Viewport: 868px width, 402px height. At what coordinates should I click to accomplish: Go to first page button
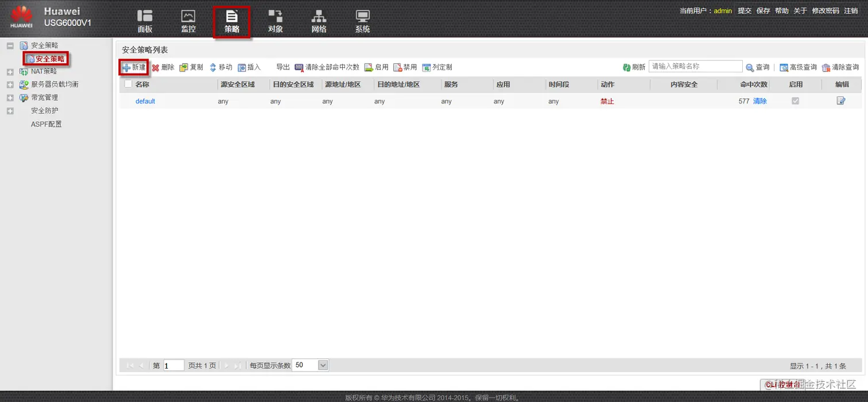(x=129, y=365)
